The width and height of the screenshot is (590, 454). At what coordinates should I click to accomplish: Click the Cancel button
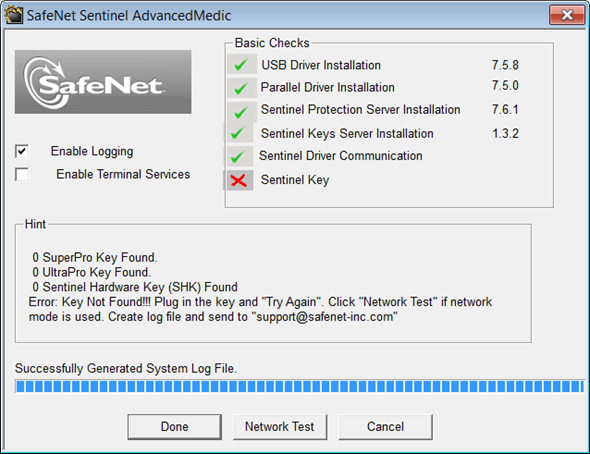click(x=385, y=427)
